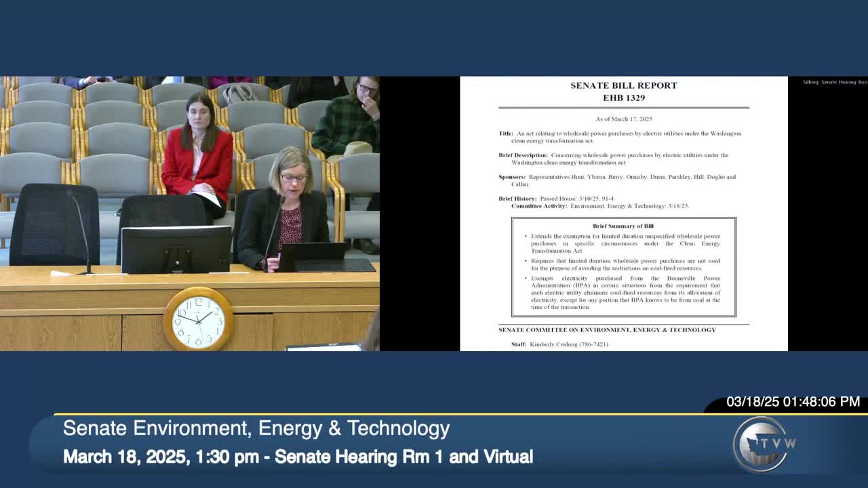Click the computer monitor on the desk

(176, 249)
